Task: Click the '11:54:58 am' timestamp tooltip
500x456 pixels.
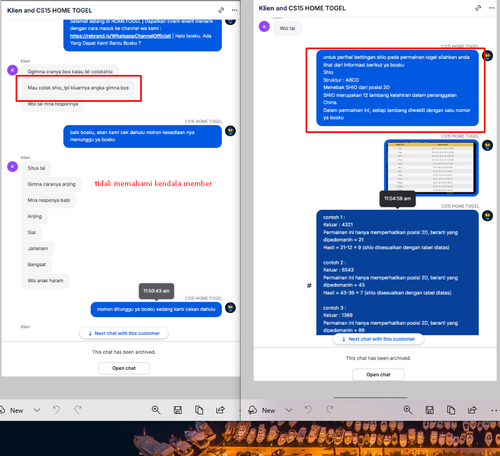Action: pos(397,199)
